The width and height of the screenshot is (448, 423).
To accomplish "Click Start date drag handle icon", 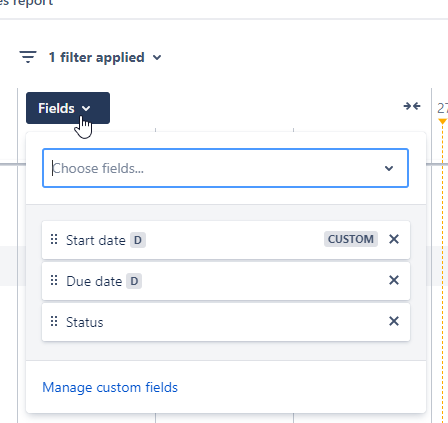I will [x=54, y=239].
